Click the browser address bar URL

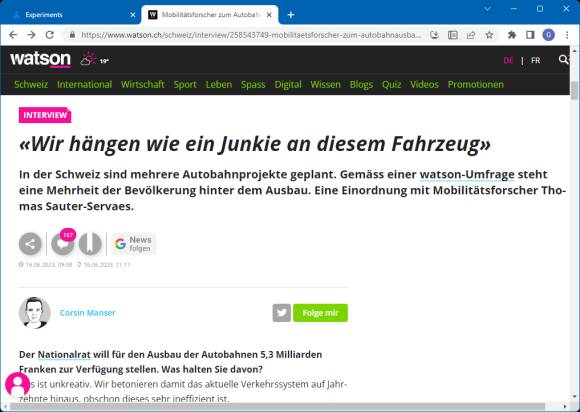click(251, 35)
